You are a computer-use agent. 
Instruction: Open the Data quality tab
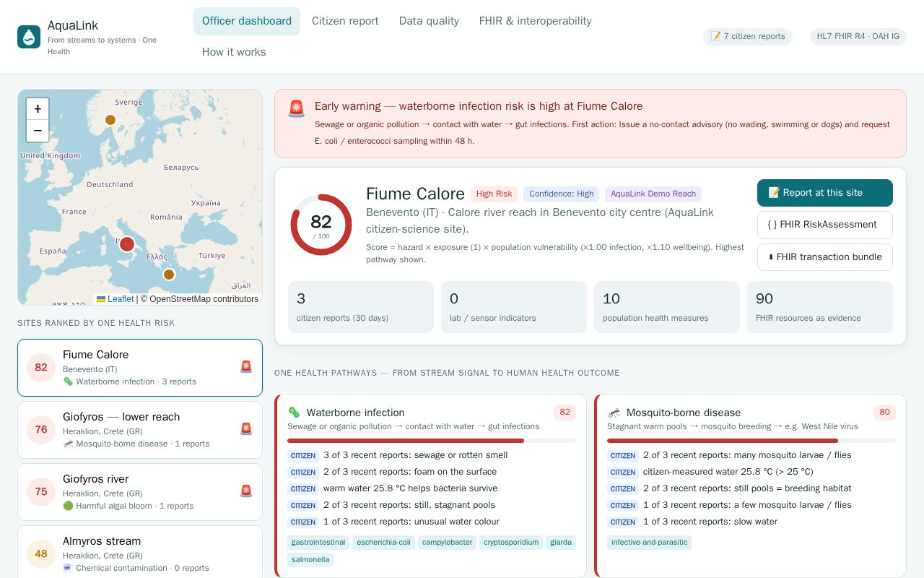click(429, 21)
